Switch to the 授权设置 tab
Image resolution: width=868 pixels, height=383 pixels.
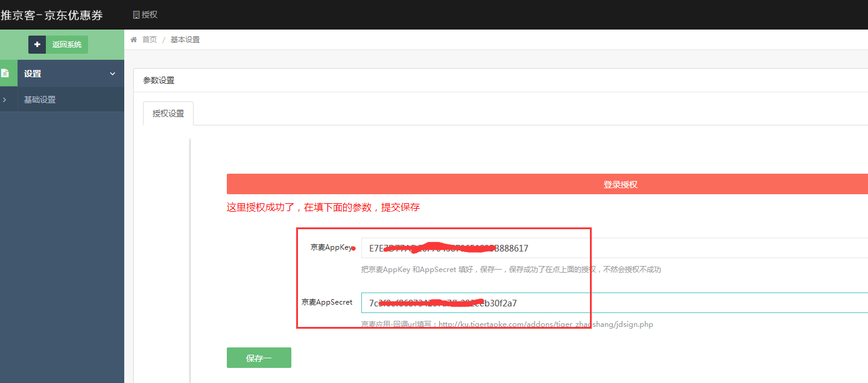168,113
